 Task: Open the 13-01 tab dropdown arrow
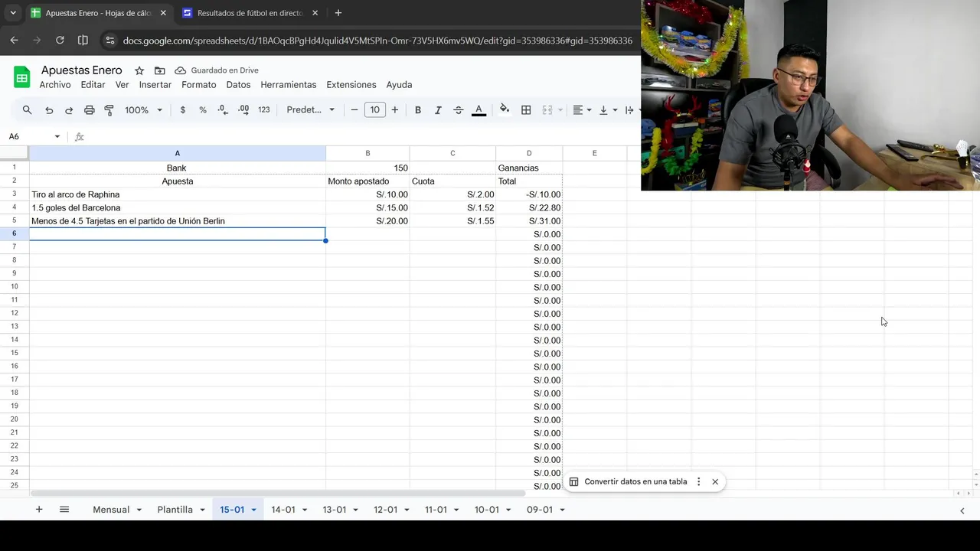point(356,510)
